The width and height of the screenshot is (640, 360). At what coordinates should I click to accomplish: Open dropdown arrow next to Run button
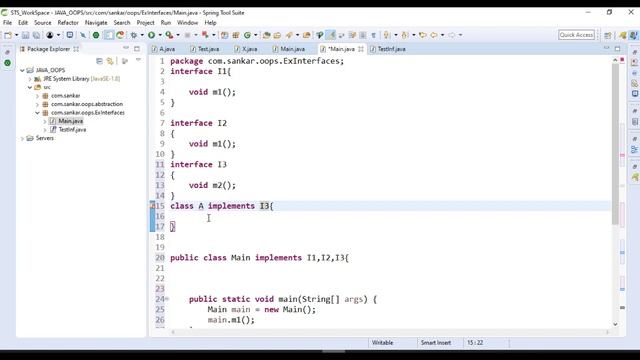point(160,35)
